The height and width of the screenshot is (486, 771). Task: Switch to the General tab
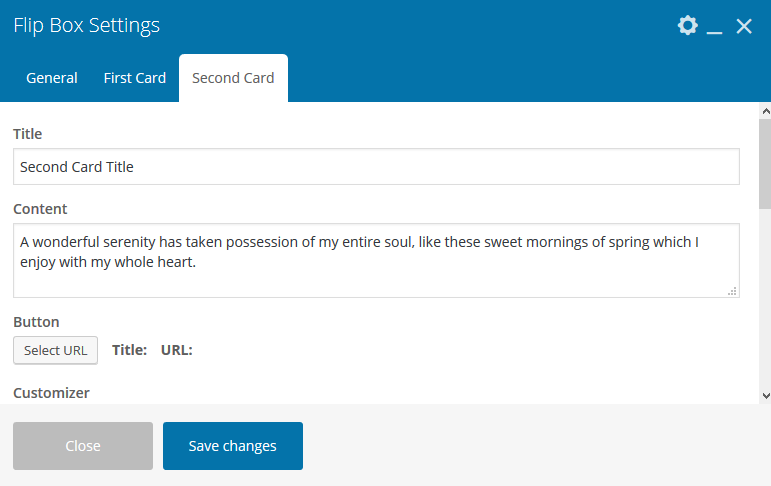tap(52, 78)
